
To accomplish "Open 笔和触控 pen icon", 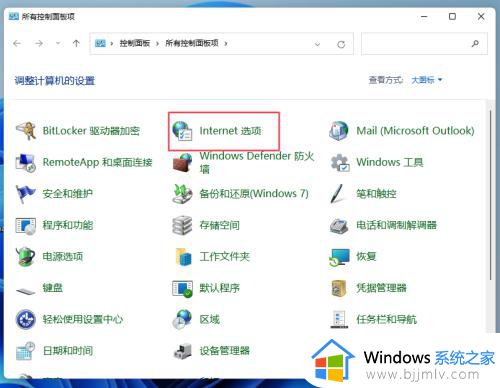I will click(x=338, y=194).
